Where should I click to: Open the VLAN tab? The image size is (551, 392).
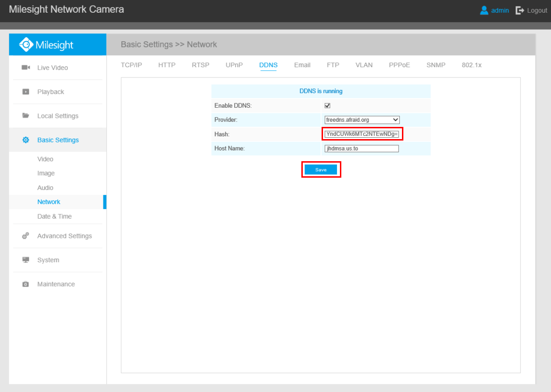tap(364, 65)
